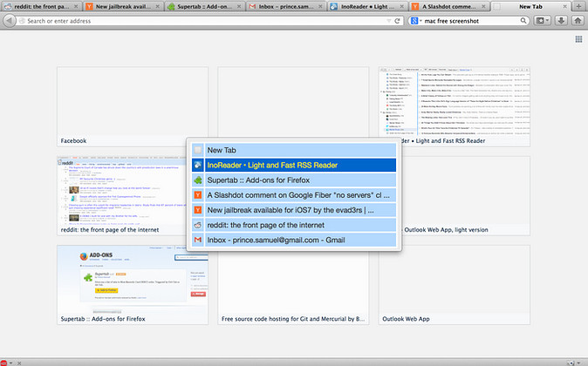The height and width of the screenshot is (366, 588).
Task: Go back with the navigation arrow
Action: (x=9, y=21)
